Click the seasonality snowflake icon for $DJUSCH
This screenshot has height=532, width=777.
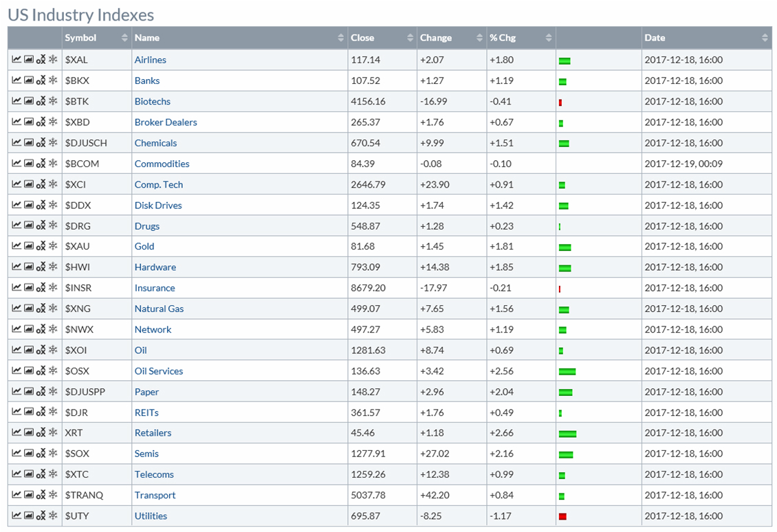tap(53, 143)
